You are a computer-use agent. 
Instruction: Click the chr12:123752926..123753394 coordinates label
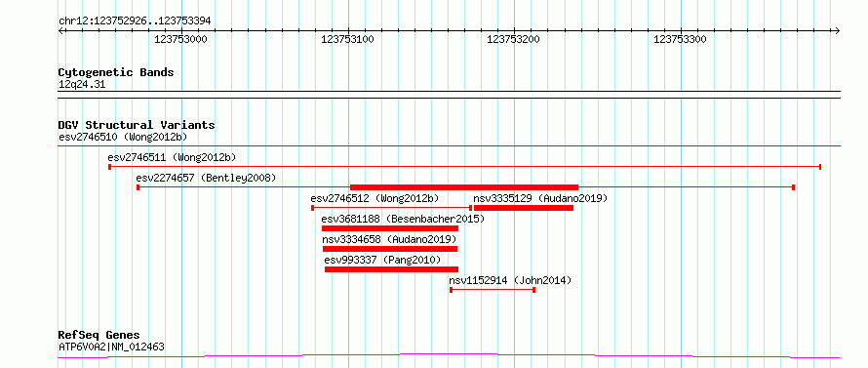[x=135, y=21]
